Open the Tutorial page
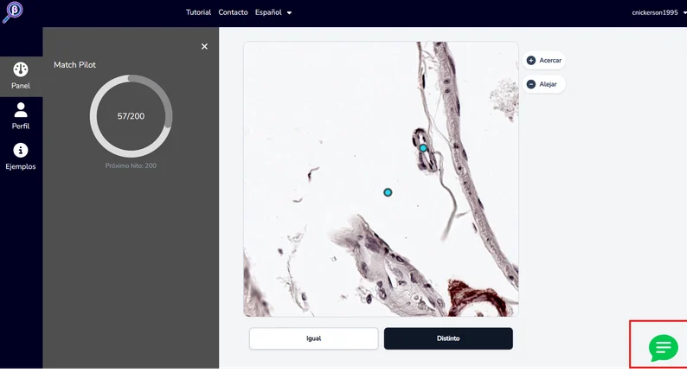This screenshot has width=687, height=370. click(x=198, y=12)
